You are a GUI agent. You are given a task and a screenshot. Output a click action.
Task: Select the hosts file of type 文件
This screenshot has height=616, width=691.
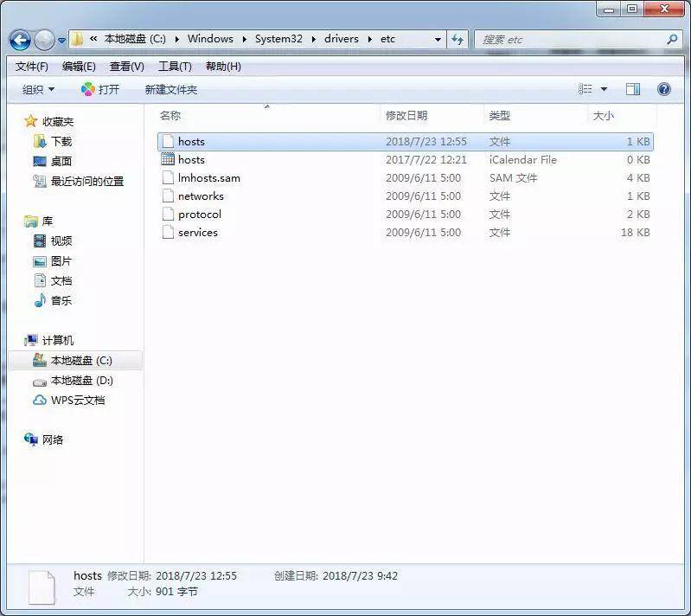tap(406, 142)
